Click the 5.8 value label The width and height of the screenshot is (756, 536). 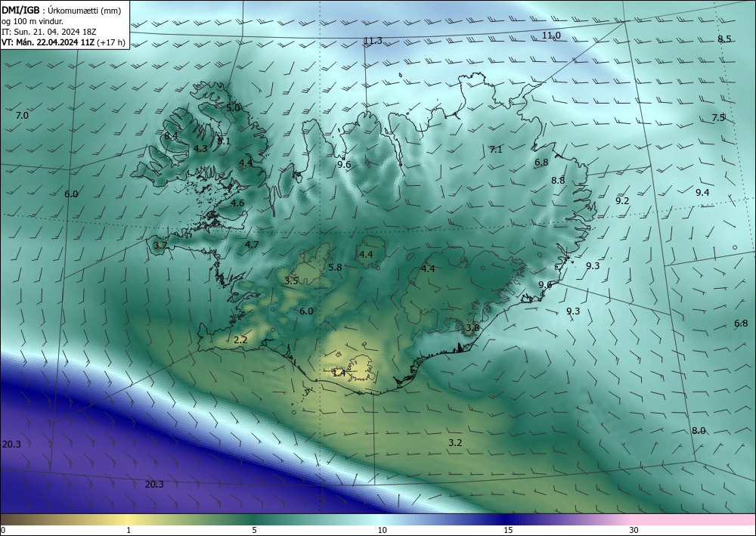[335, 267]
